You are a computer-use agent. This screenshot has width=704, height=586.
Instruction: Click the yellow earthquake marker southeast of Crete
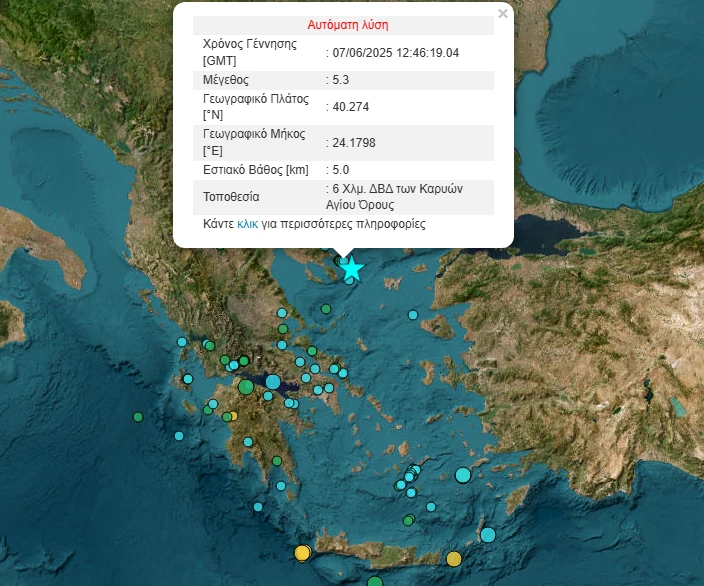(x=453, y=558)
